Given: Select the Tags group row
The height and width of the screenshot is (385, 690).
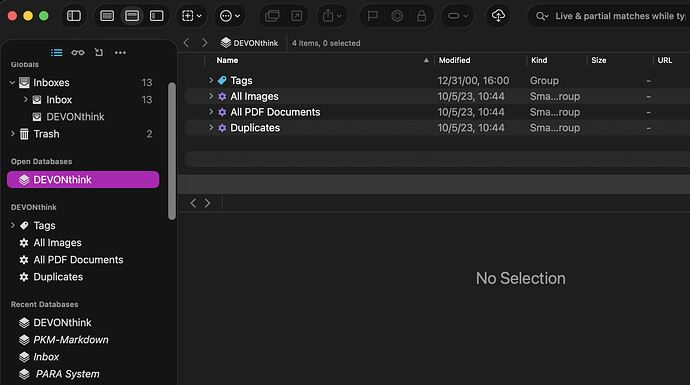Looking at the screenshot, I should 437,81.
